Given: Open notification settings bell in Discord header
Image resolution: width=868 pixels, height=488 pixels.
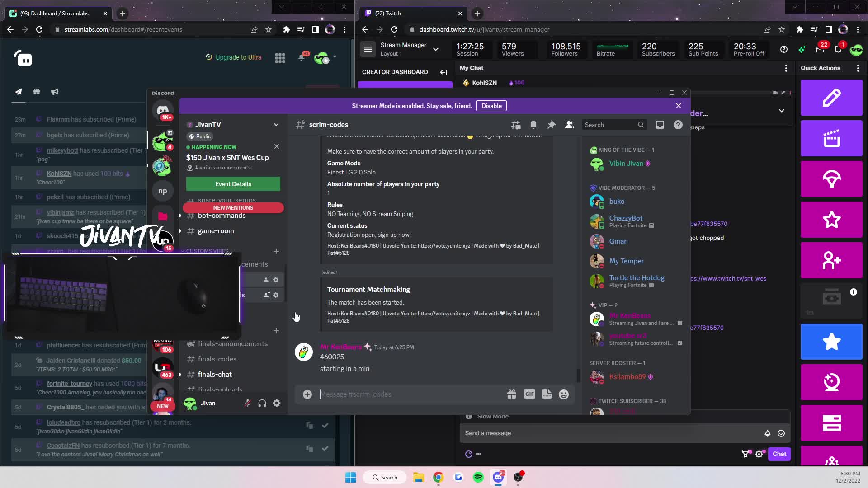Looking at the screenshot, I should click(x=533, y=125).
